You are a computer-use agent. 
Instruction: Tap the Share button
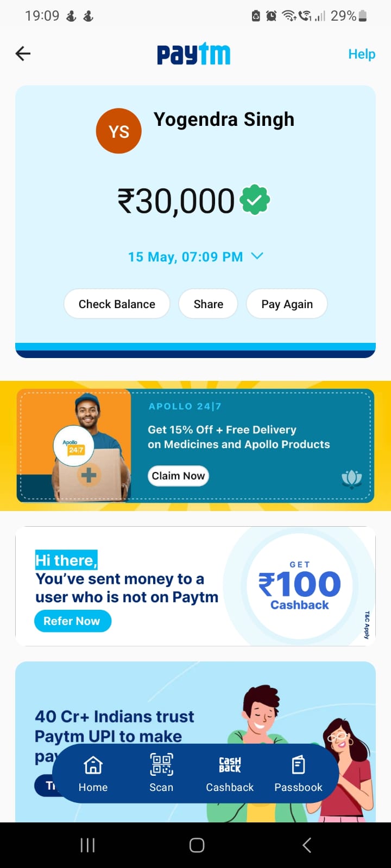[209, 304]
